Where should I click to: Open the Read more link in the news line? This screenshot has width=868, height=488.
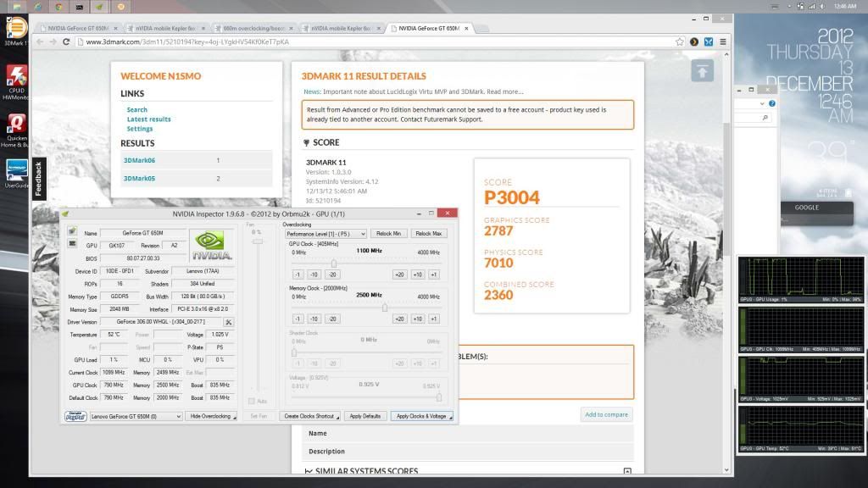(505, 91)
